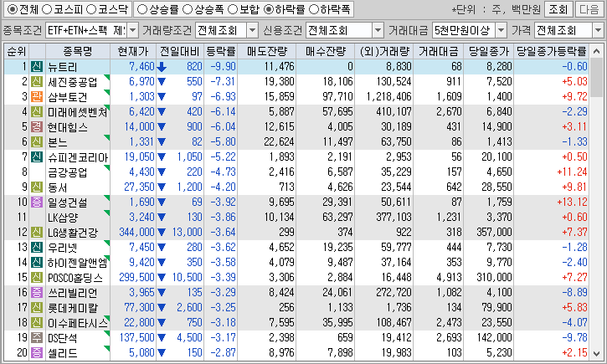Sort by 거래대금 column header
The height and width of the screenshot is (364, 607).
439,51
